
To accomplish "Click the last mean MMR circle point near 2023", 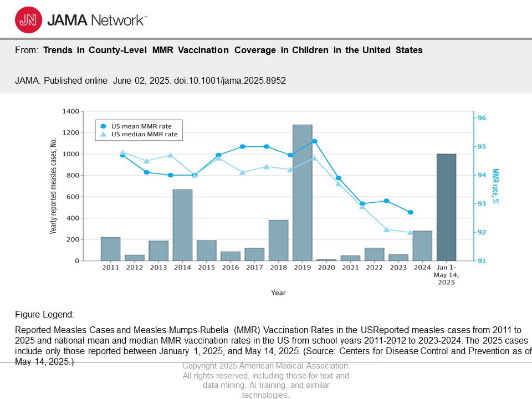I will click(x=410, y=212).
